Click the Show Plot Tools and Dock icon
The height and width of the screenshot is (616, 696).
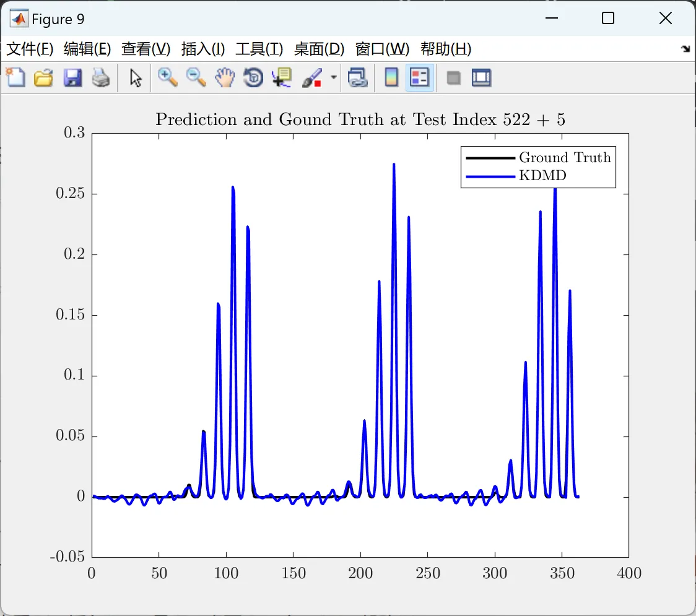[481, 77]
